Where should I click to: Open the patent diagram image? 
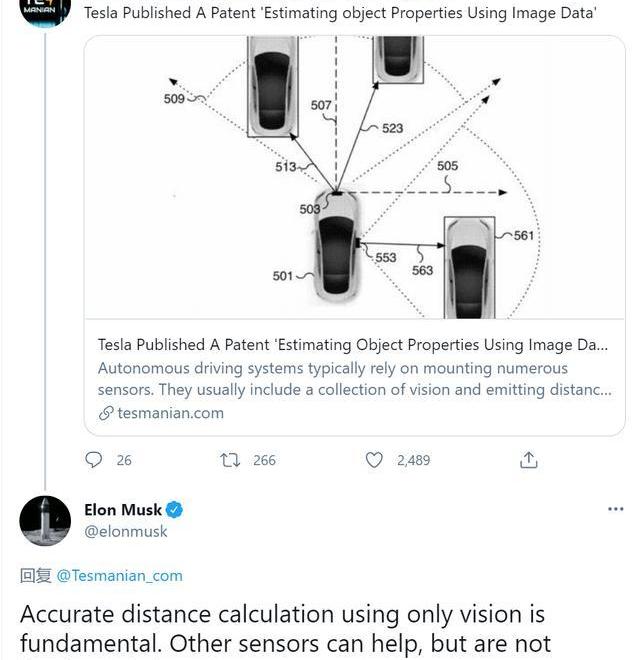[354, 178]
